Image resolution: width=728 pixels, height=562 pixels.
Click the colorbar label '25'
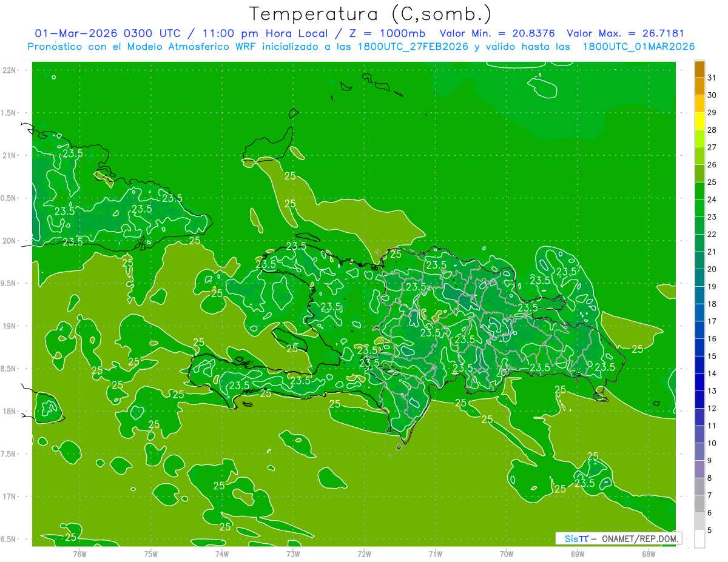pos(712,182)
